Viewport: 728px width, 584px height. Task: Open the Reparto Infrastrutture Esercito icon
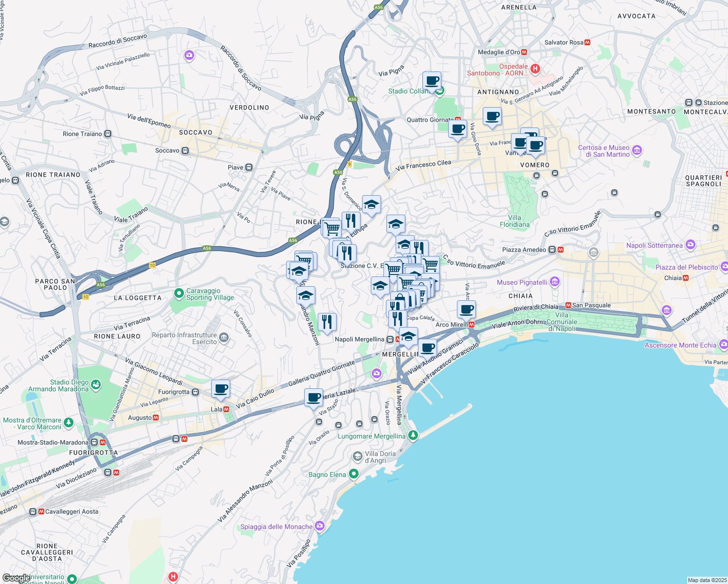pyautogui.click(x=224, y=337)
